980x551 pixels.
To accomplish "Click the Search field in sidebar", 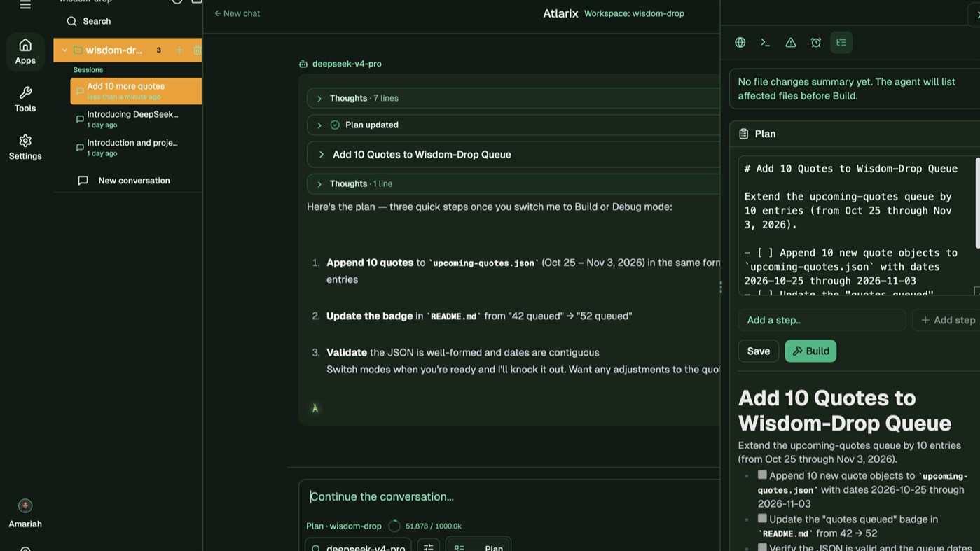I will coord(127,21).
